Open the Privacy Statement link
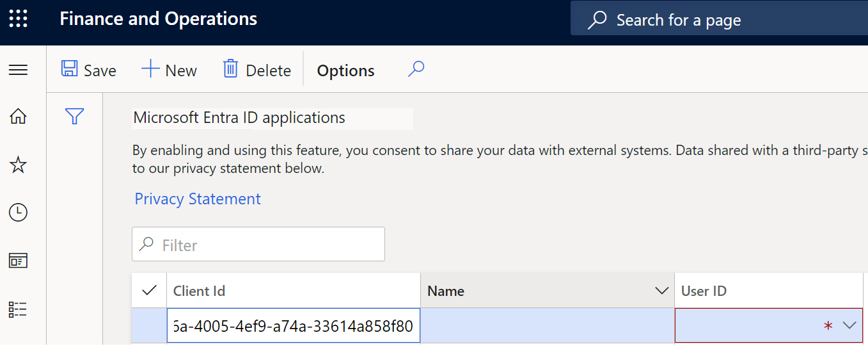The height and width of the screenshot is (351, 868). tap(198, 199)
